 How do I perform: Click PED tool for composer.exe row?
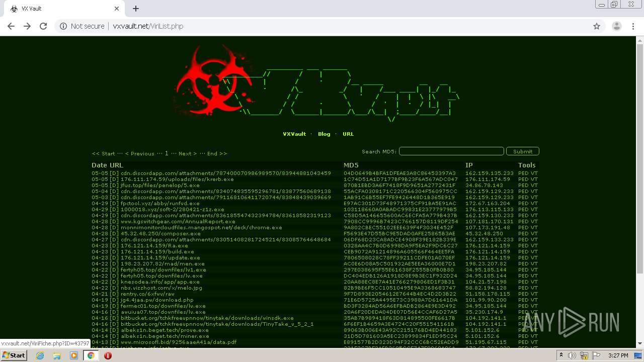click(523, 234)
